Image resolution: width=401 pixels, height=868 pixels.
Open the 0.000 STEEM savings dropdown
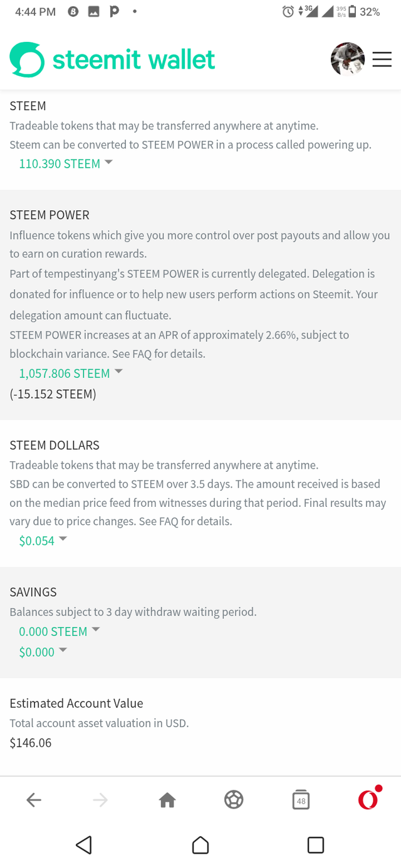pos(60,631)
